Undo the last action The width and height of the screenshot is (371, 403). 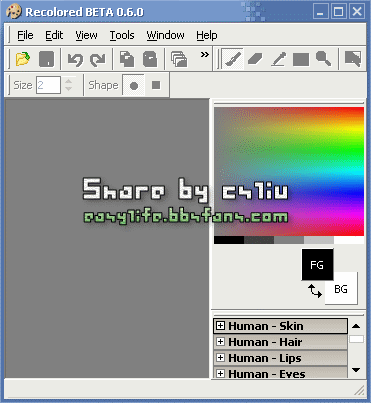tap(75, 60)
